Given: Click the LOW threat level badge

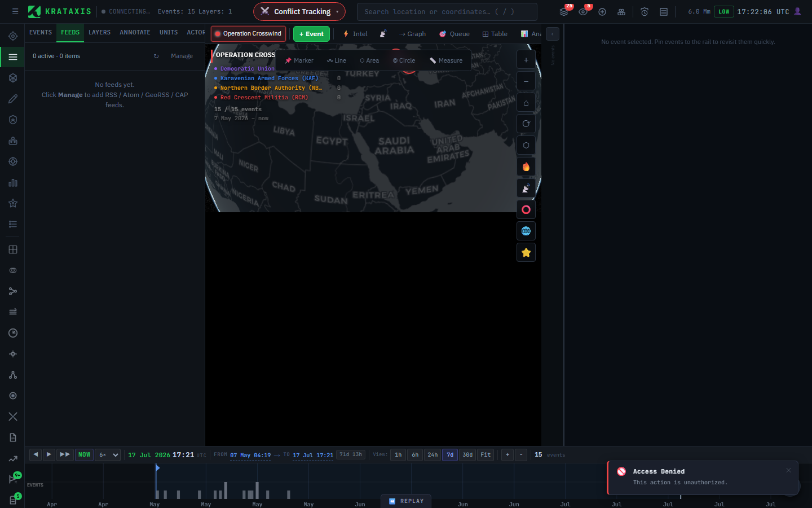Looking at the screenshot, I should pos(723,11).
